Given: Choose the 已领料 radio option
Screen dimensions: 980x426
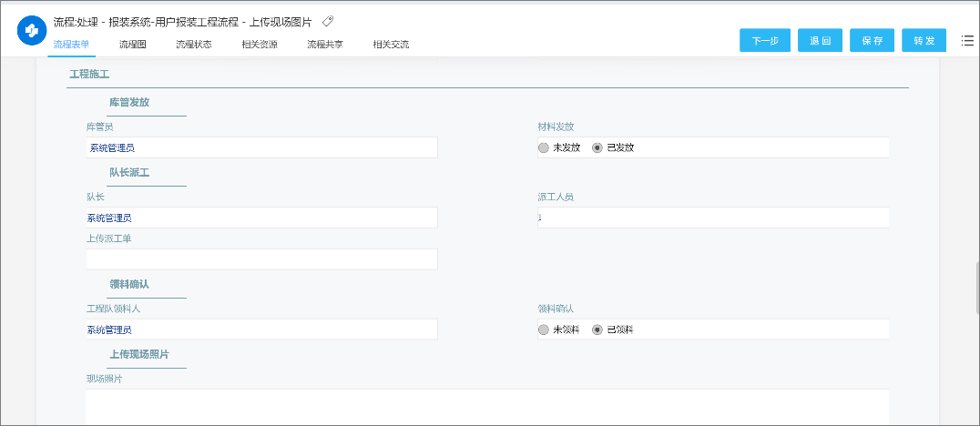Looking at the screenshot, I should [597, 330].
